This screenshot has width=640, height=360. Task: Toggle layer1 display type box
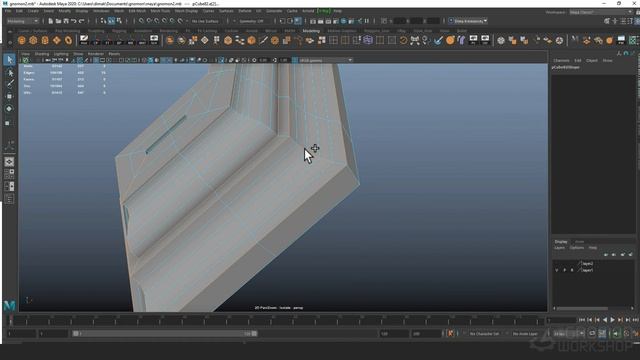pos(572,270)
